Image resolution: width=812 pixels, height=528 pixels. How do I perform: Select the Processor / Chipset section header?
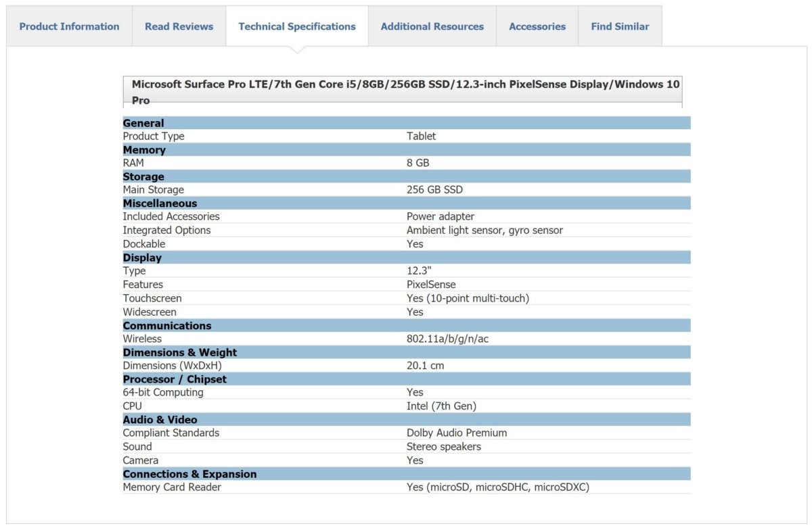coord(407,379)
